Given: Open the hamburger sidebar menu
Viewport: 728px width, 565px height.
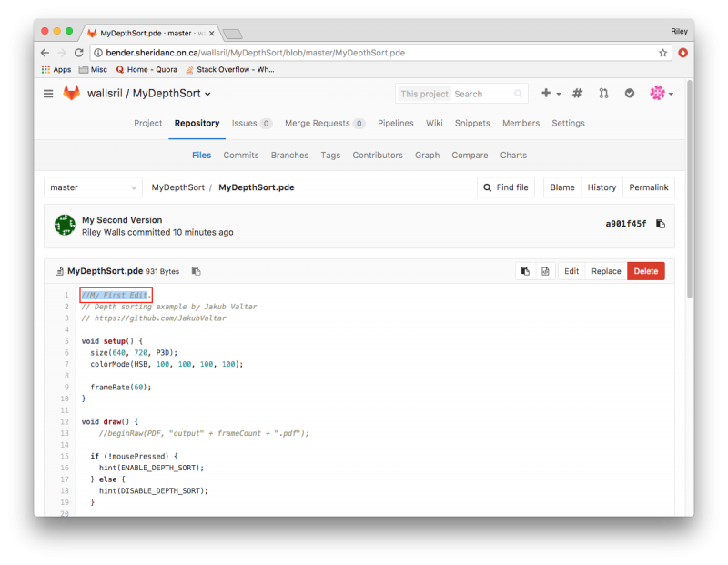Looking at the screenshot, I should point(48,94).
